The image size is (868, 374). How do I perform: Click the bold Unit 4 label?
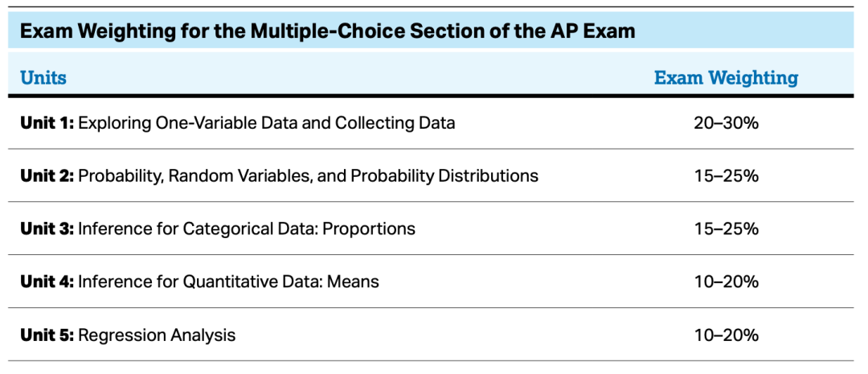(x=47, y=282)
